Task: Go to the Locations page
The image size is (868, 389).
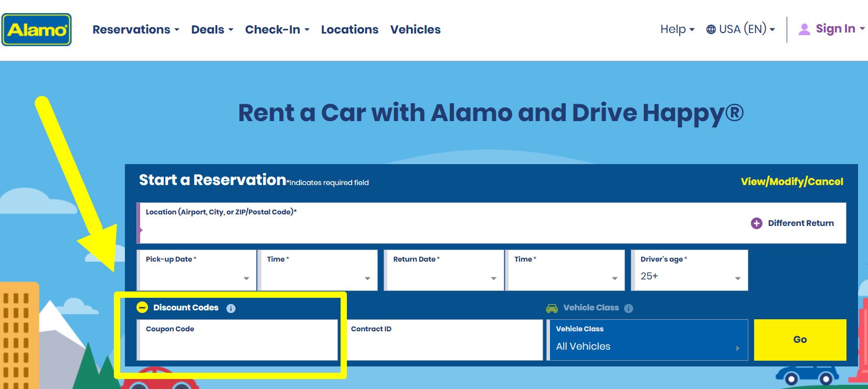Action: coord(350,30)
